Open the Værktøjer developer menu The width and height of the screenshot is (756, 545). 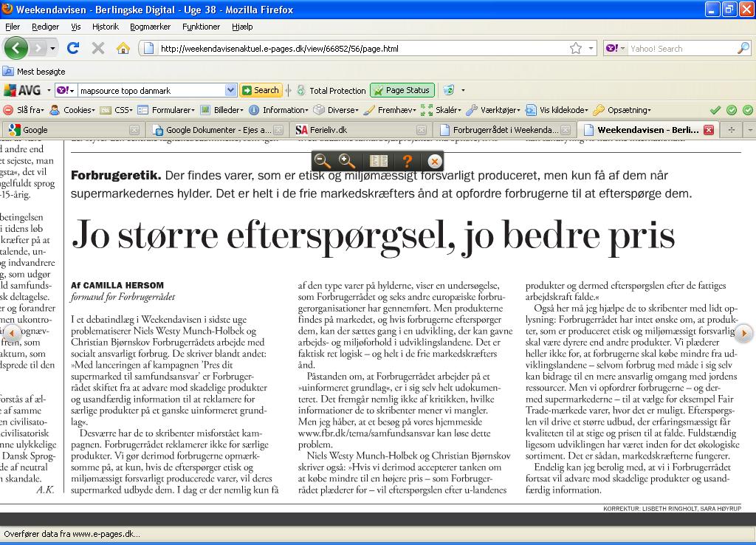tap(493, 110)
